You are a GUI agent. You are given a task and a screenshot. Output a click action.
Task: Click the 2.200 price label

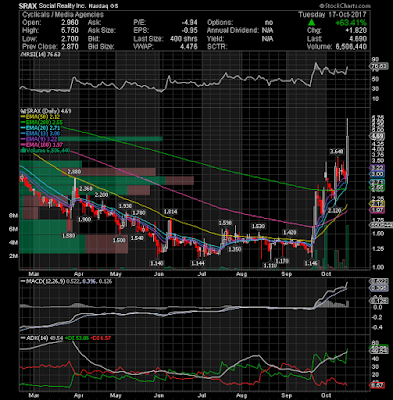(x=102, y=195)
